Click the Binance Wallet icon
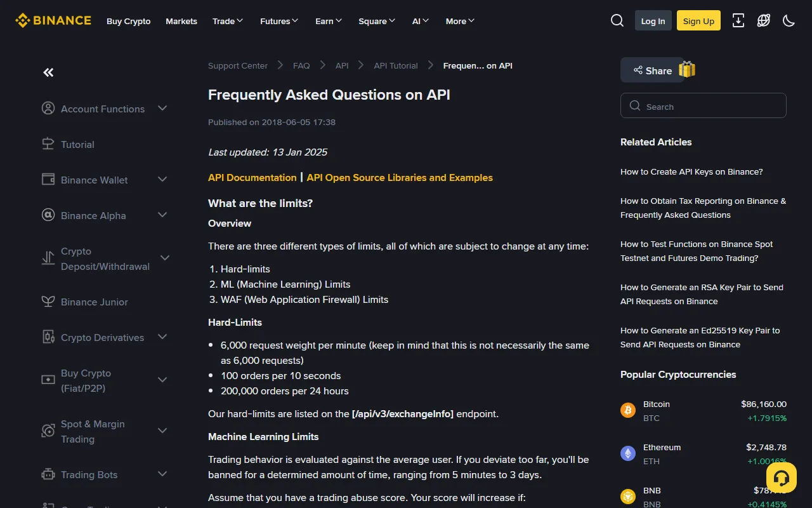Image resolution: width=812 pixels, height=508 pixels. click(x=48, y=180)
